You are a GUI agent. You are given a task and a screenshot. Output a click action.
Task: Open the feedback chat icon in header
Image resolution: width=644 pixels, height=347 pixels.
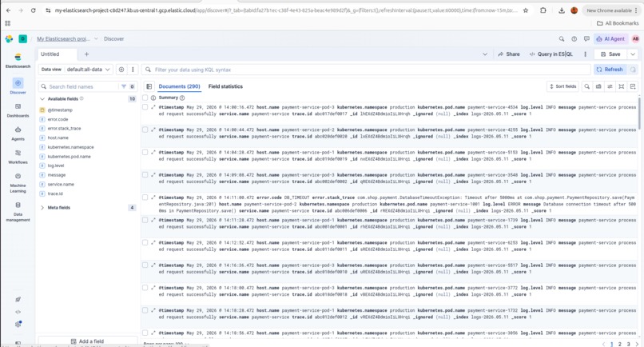(586, 38)
